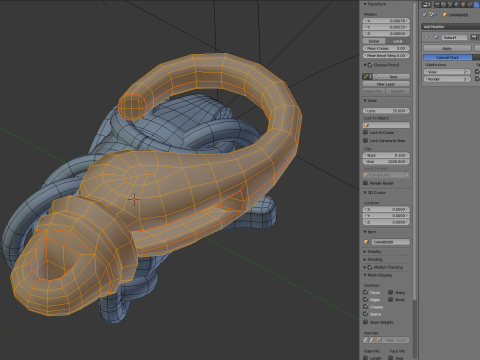Expand the Display panel
Screen dimensions: 480x360
pyautogui.click(x=365, y=252)
